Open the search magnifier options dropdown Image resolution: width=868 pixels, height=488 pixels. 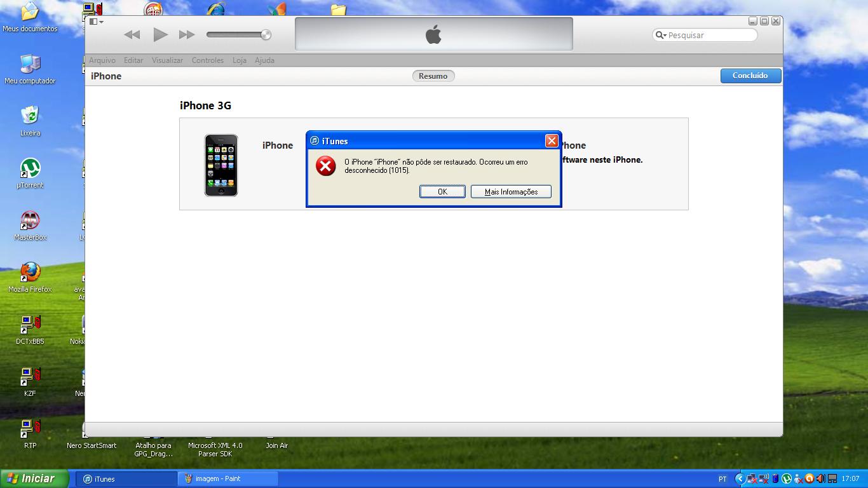(x=661, y=35)
